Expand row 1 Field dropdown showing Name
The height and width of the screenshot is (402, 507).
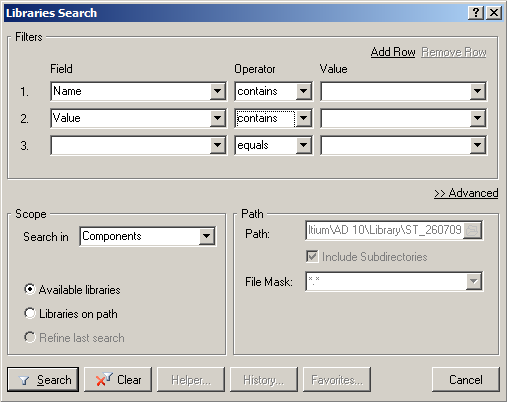(218, 91)
